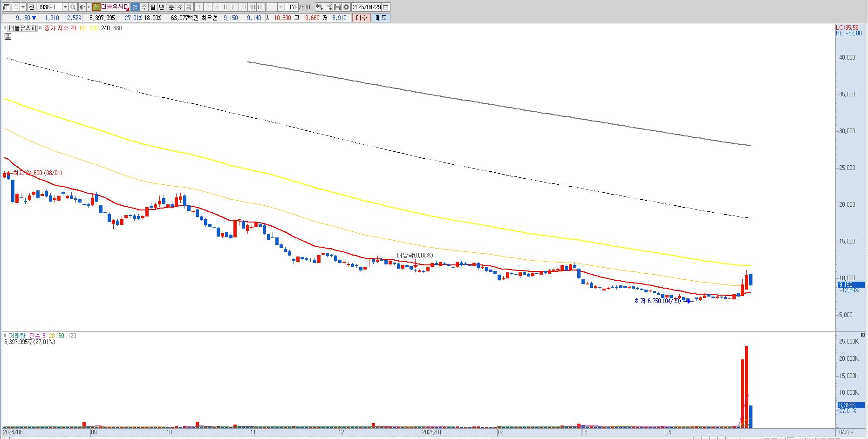Click the 전 button
The image size is (868, 439).
31,7
